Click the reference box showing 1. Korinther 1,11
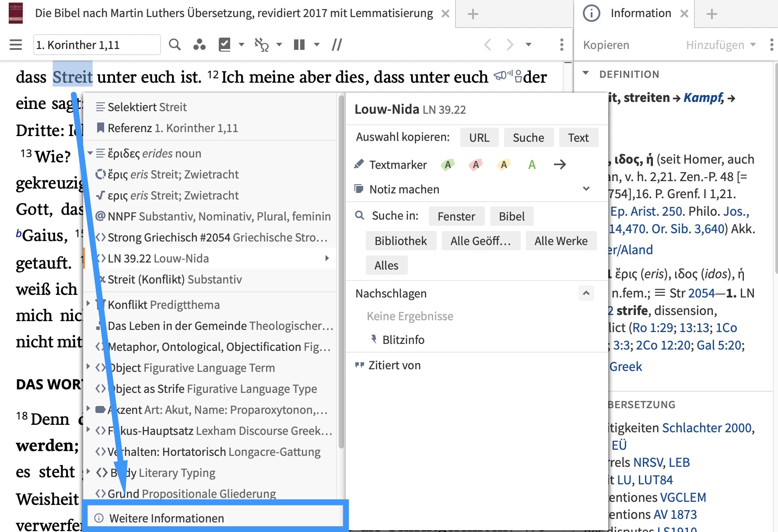This screenshot has width=778, height=532. [97, 45]
